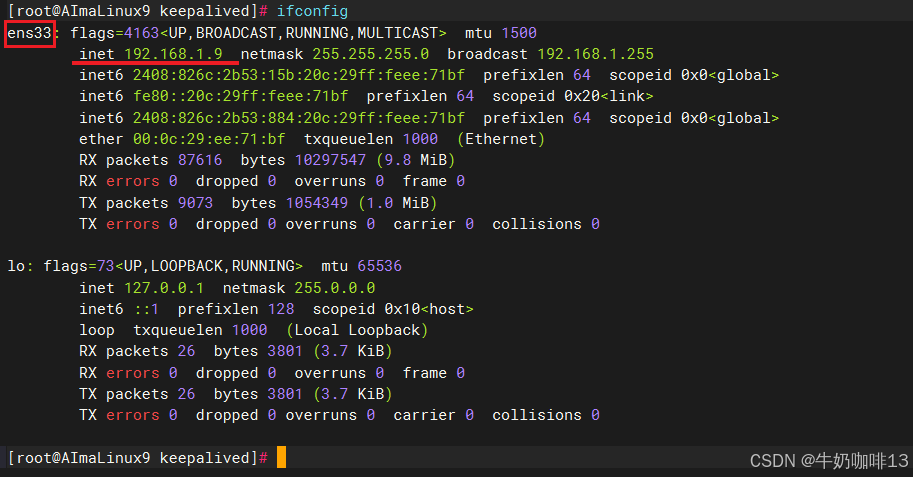Click the flags=4163 text for ens33
The height and width of the screenshot is (477, 913).
(x=115, y=33)
